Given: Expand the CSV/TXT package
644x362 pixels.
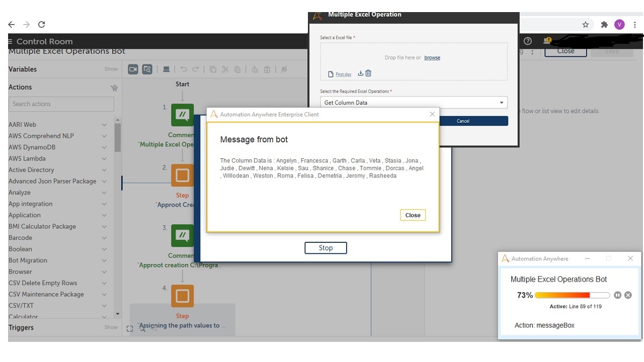Looking at the screenshot, I should 104,306.
